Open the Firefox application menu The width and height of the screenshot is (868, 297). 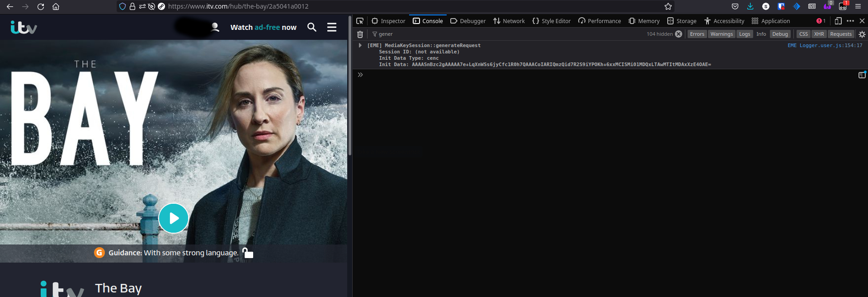pyautogui.click(x=858, y=6)
